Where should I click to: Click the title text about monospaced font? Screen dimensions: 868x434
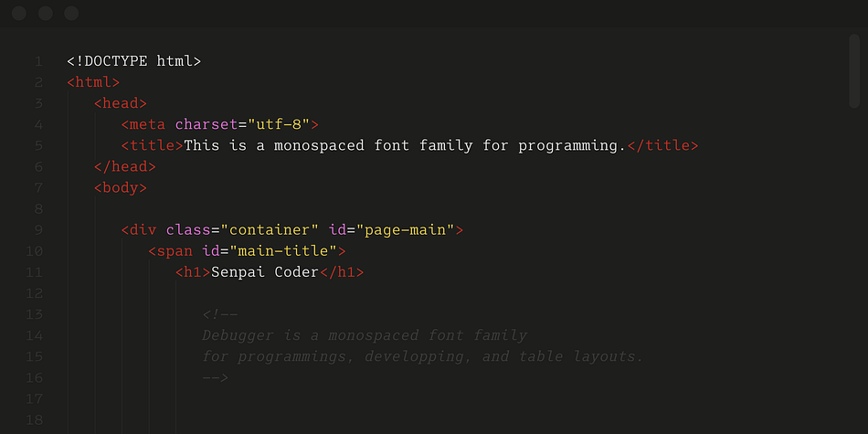(405, 145)
